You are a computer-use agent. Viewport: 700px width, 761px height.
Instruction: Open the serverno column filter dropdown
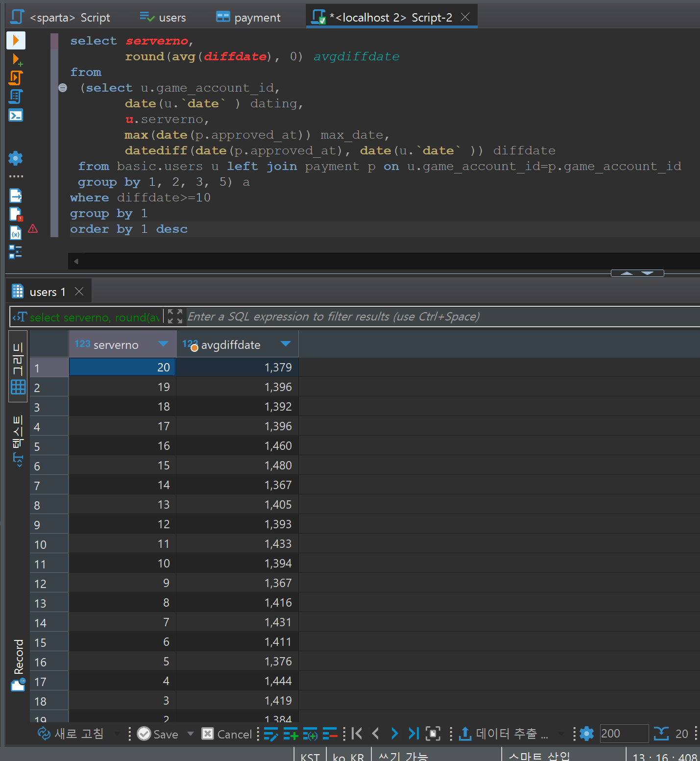click(163, 344)
